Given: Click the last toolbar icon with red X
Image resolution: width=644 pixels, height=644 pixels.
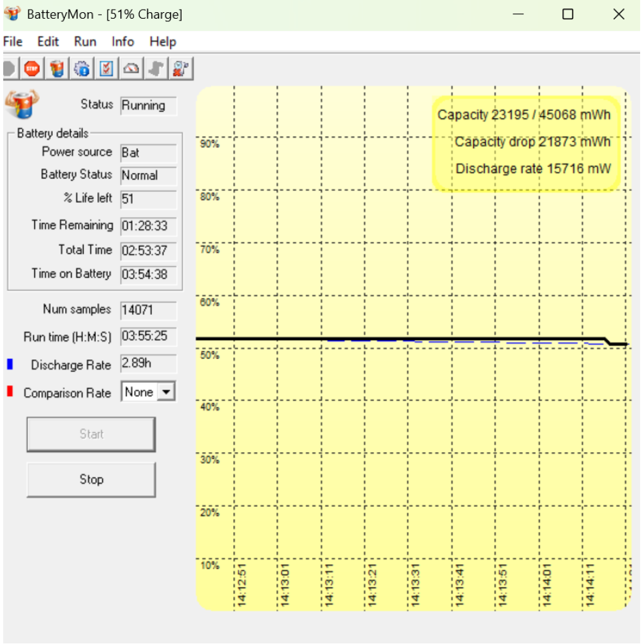Looking at the screenshot, I should coord(180,68).
